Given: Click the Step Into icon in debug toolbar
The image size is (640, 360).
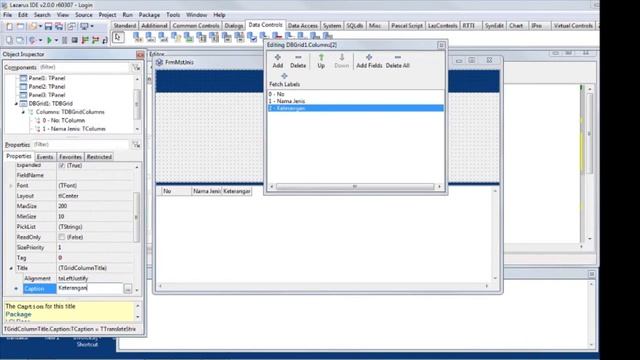Looking at the screenshot, I should (x=85, y=40).
